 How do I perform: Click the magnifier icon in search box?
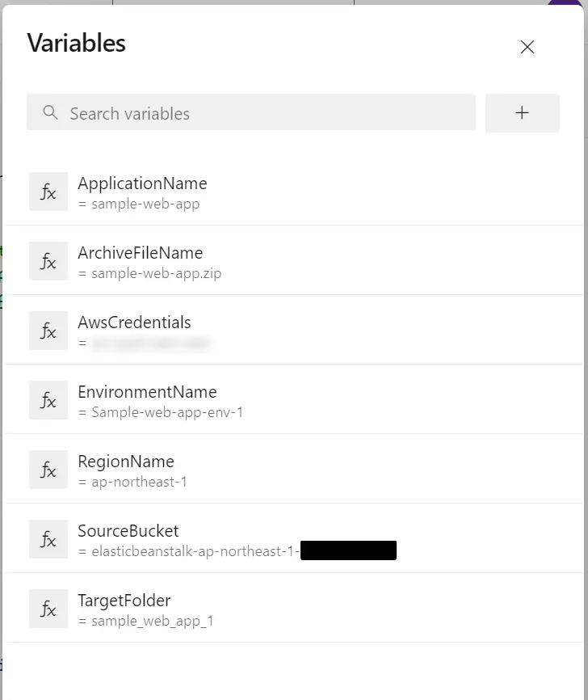coord(50,112)
